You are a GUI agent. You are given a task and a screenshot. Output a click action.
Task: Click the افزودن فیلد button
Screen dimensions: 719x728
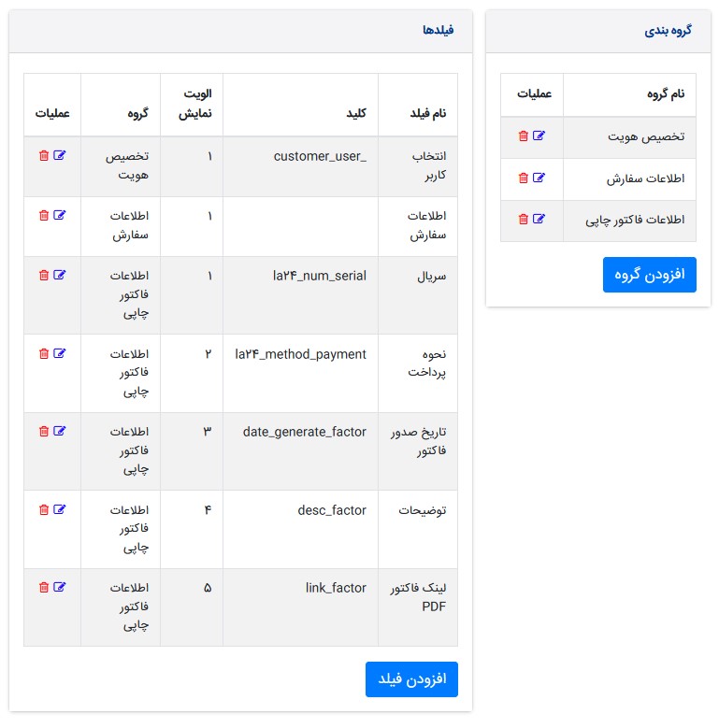(411, 678)
